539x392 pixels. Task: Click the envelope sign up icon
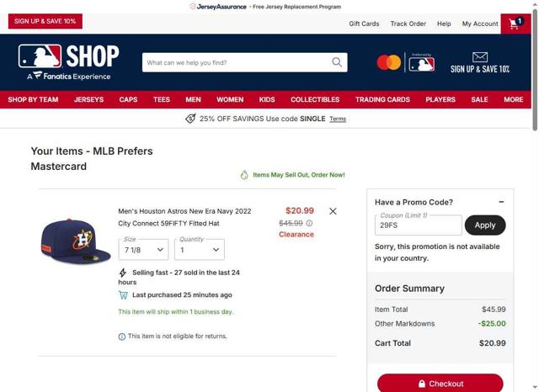[480, 57]
